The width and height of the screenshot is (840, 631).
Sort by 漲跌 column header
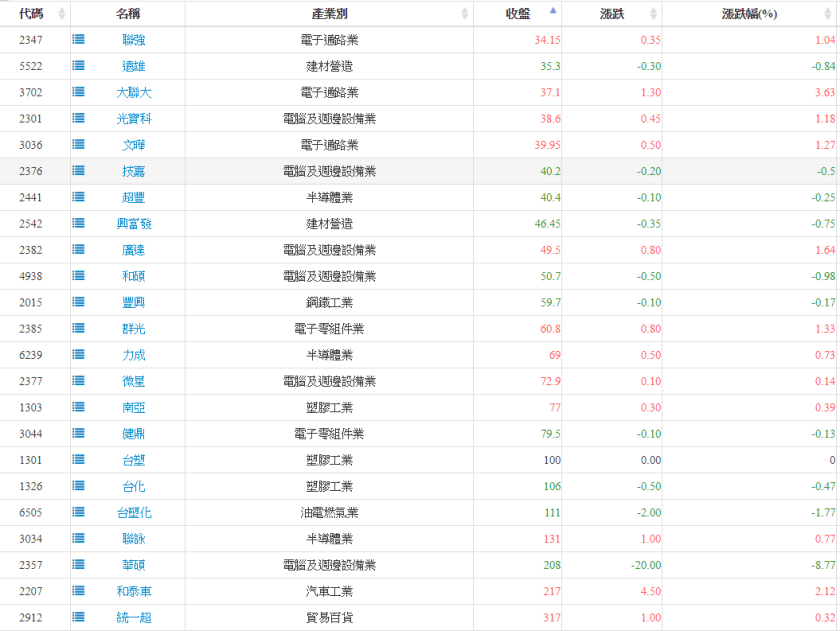point(611,14)
